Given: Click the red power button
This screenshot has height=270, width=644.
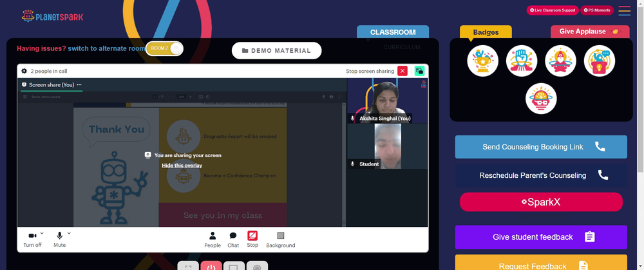Looking at the screenshot, I should (211, 266).
